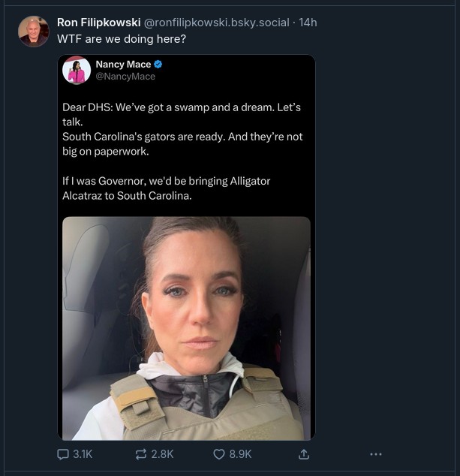Click the share upload icon

(304, 454)
